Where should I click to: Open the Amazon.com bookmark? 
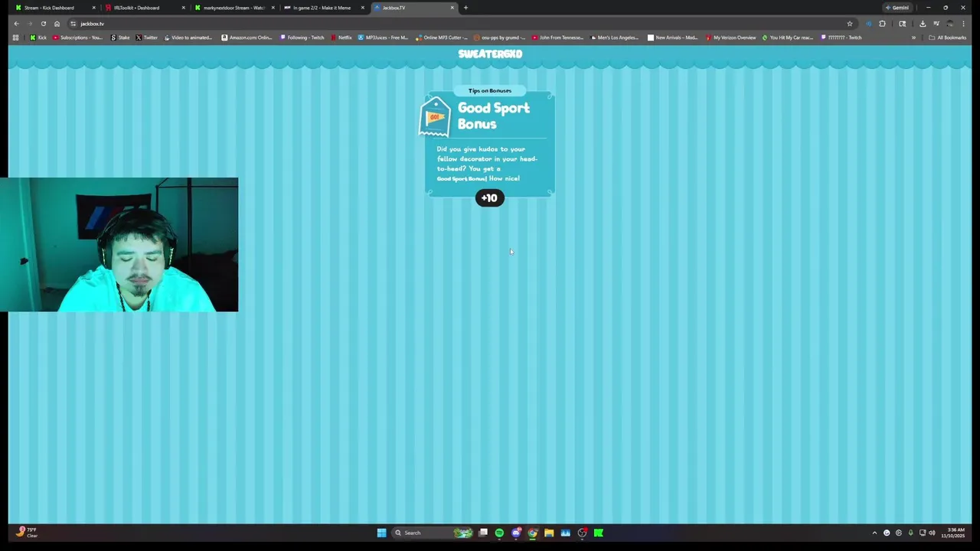247,37
